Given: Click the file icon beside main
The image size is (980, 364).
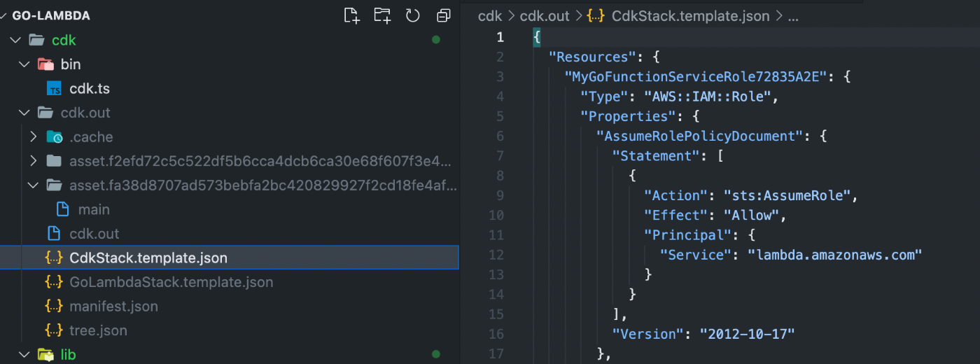Looking at the screenshot, I should (x=62, y=209).
